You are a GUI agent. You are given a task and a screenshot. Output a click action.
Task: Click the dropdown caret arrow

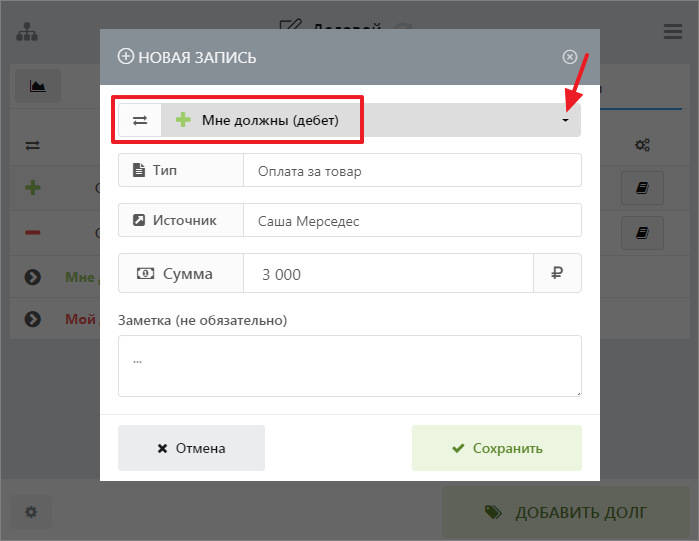click(x=565, y=121)
